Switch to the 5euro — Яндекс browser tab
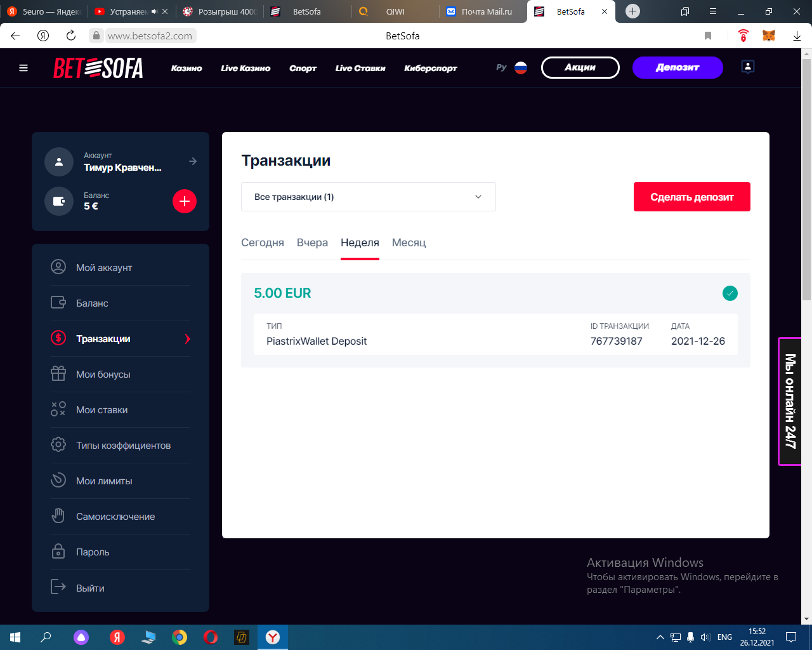The image size is (812, 650). pyautogui.click(x=44, y=11)
